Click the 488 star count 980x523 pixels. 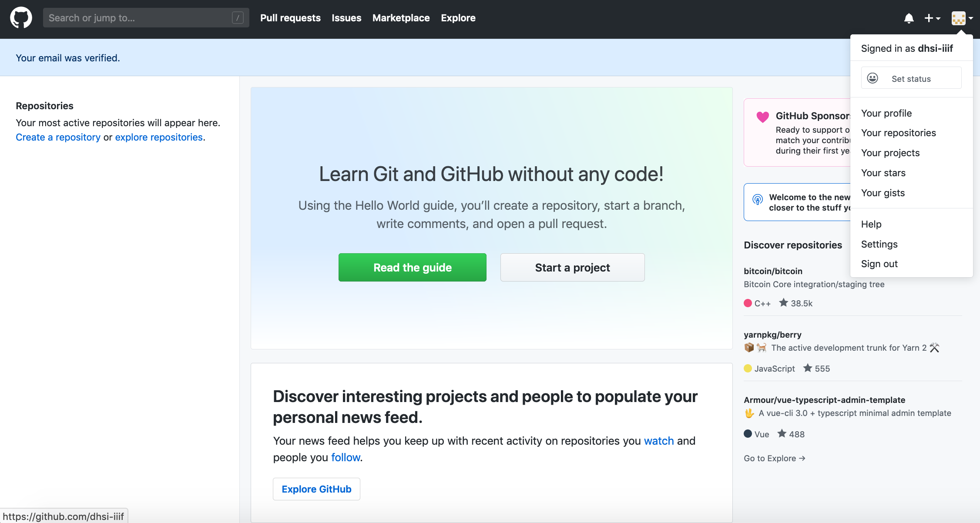(x=796, y=434)
